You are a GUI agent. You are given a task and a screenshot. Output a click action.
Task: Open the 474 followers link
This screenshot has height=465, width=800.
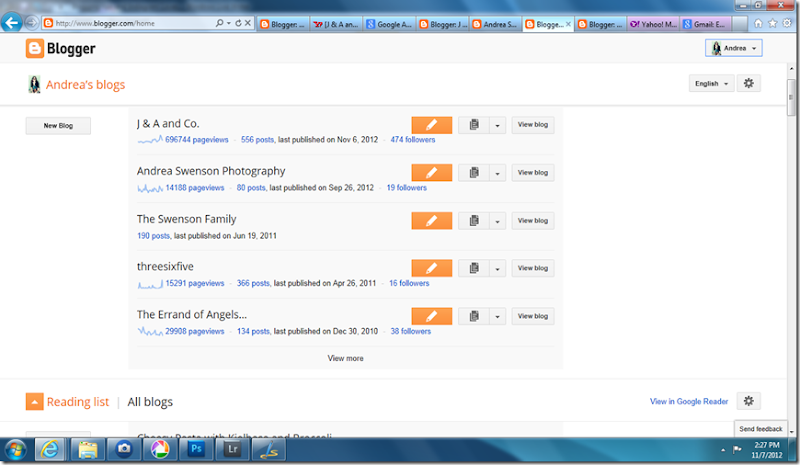point(413,139)
